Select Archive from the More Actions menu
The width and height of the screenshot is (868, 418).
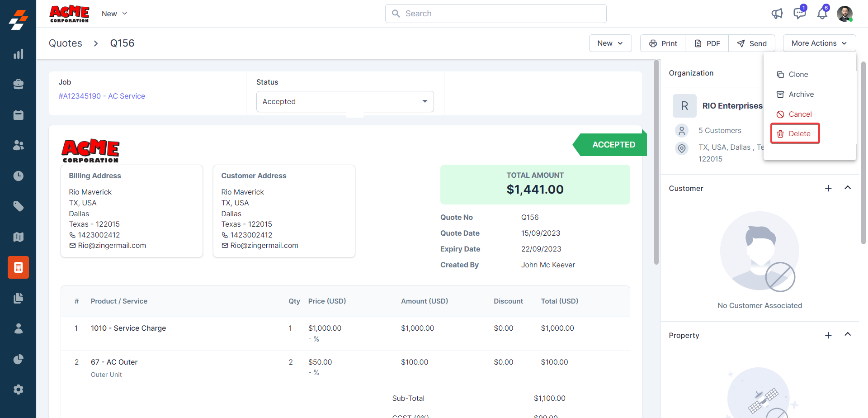(x=801, y=95)
